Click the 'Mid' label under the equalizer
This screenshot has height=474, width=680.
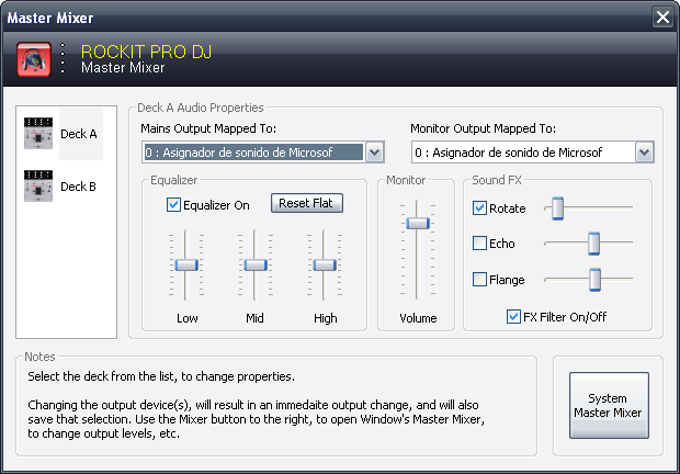[255, 318]
